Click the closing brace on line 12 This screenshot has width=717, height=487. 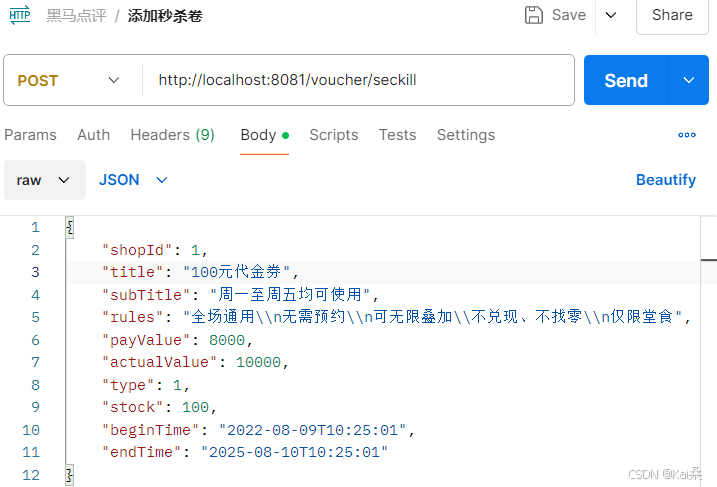tap(70, 475)
